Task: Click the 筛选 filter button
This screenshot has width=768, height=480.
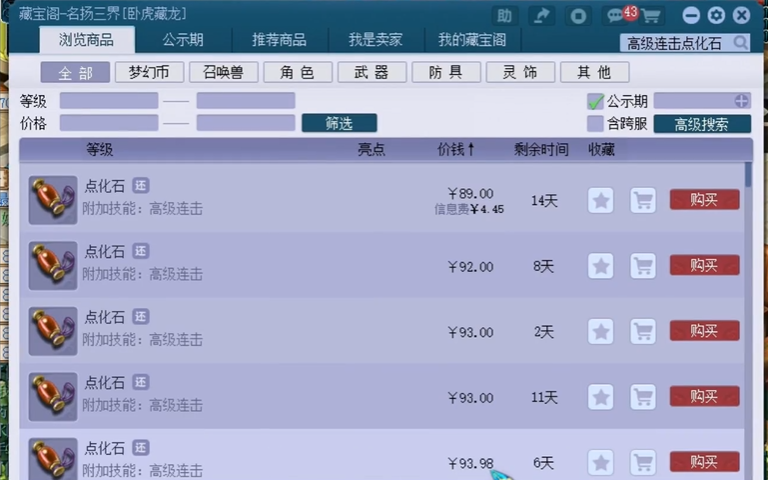Action: (x=339, y=123)
